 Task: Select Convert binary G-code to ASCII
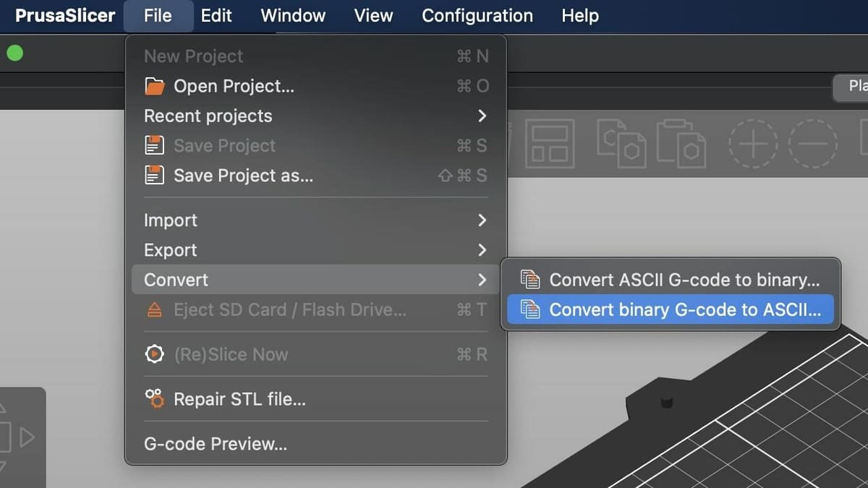coord(684,310)
